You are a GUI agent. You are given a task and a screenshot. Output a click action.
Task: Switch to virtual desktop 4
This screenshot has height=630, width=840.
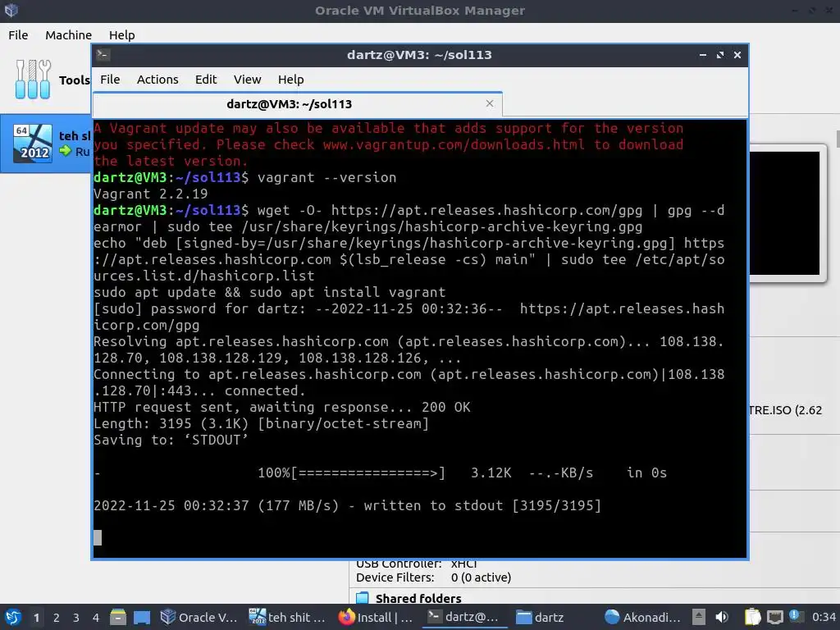(x=96, y=618)
